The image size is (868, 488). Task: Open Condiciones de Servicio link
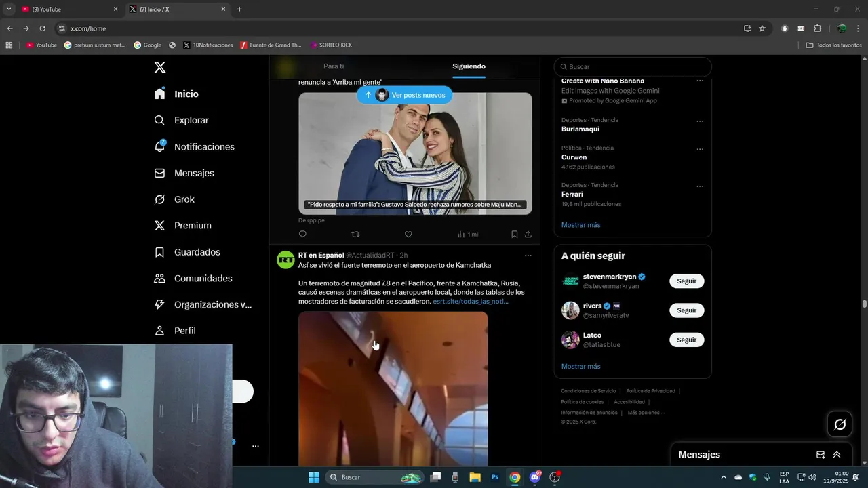(588, 391)
